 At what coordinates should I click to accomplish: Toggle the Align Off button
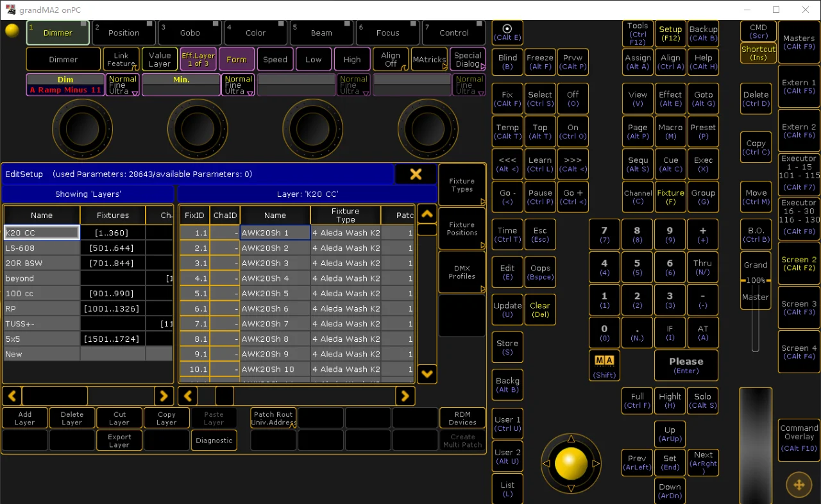(x=391, y=60)
